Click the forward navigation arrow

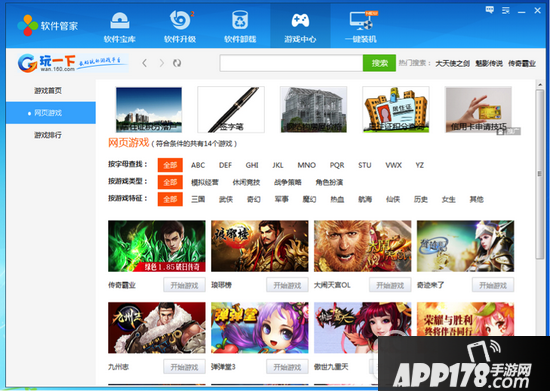161,63
